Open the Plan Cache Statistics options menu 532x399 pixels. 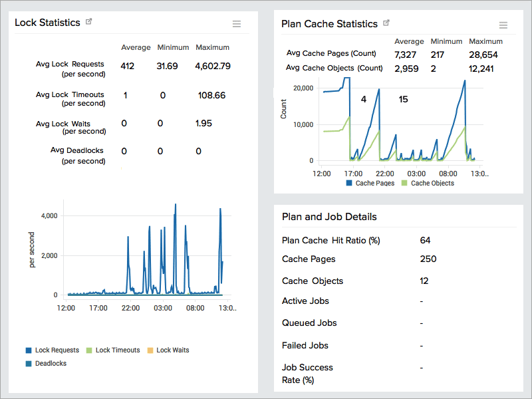503,25
